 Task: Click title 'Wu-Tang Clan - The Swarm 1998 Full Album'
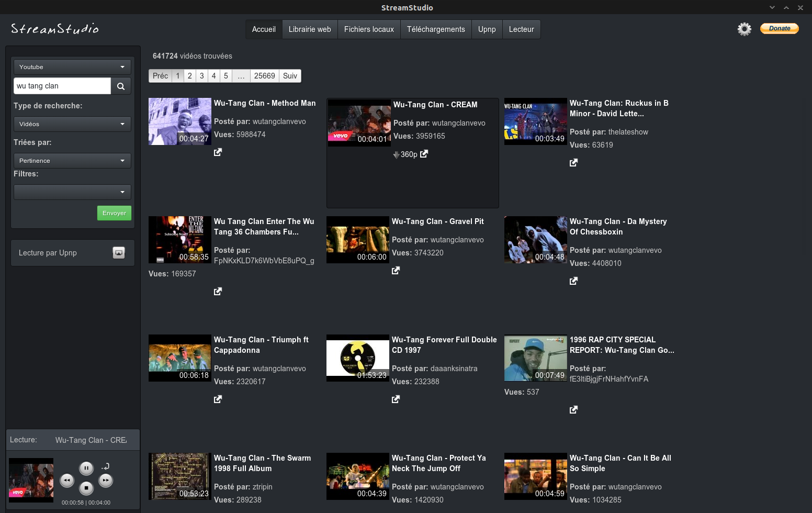(262, 463)
